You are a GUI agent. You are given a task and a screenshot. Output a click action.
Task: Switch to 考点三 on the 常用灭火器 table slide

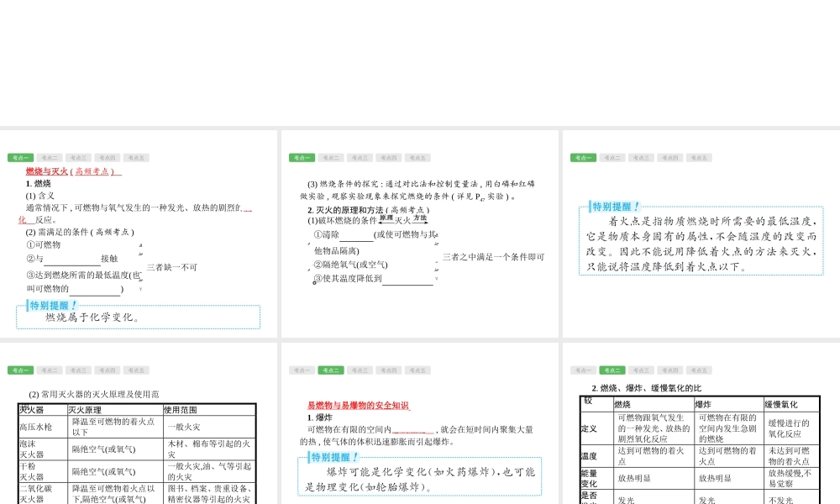click(x=78, y=370)
